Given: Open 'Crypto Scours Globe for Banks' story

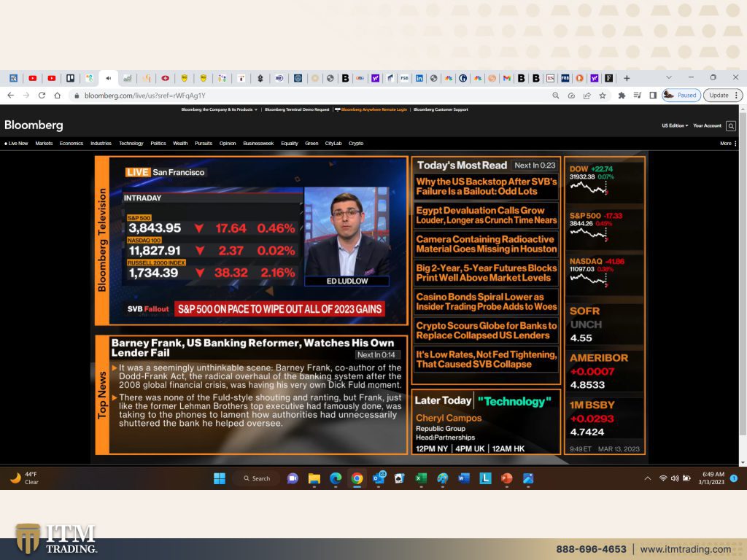Looking at the screenshot, I should pos(487,330).
